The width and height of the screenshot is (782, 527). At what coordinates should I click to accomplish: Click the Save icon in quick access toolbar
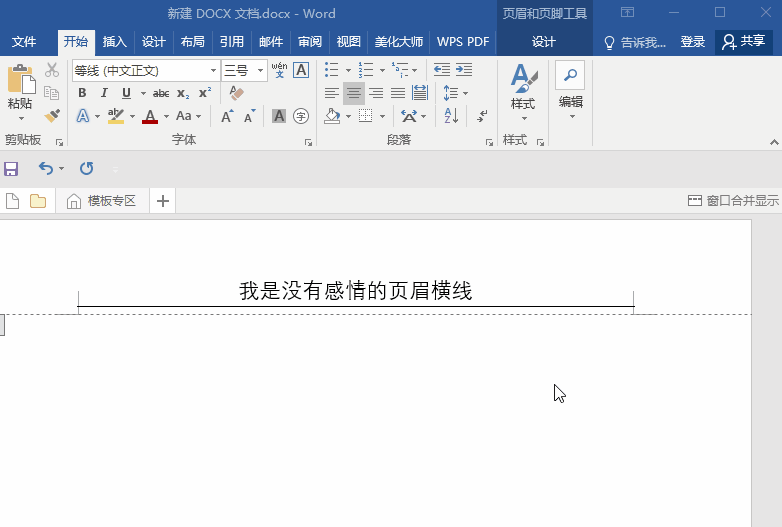click(x=11, y=169)
